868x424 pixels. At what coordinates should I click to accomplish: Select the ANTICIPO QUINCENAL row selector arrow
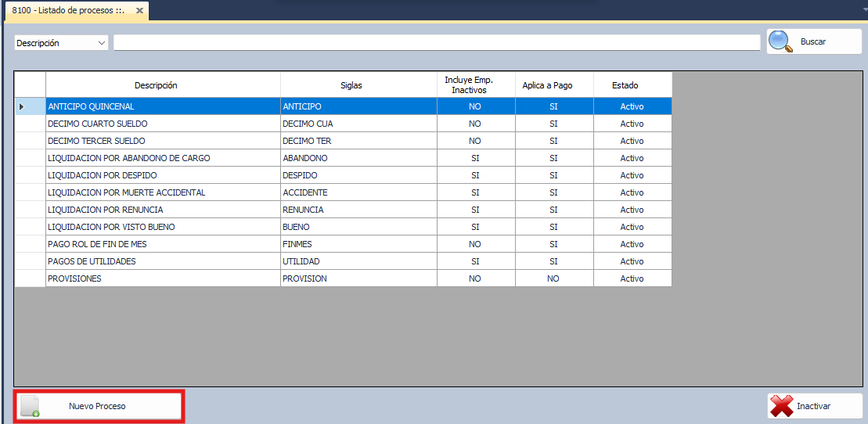[x=22, y=106]
